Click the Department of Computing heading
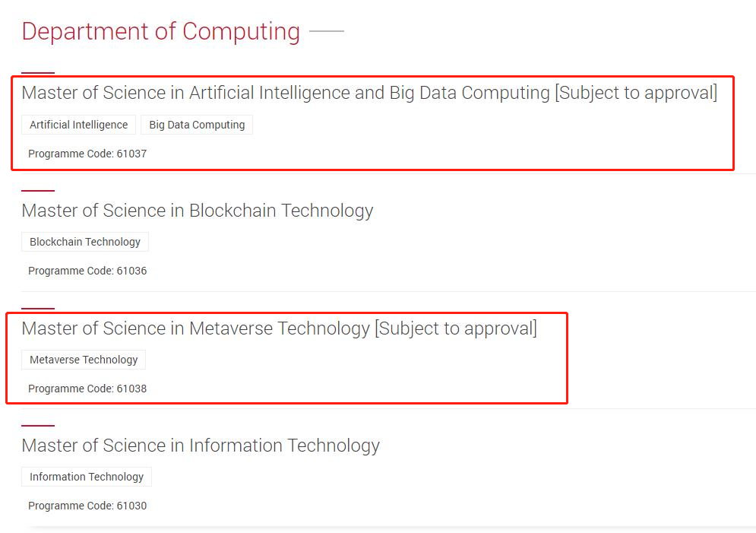Viewport: 756px width, 533px height. point(160,32)
